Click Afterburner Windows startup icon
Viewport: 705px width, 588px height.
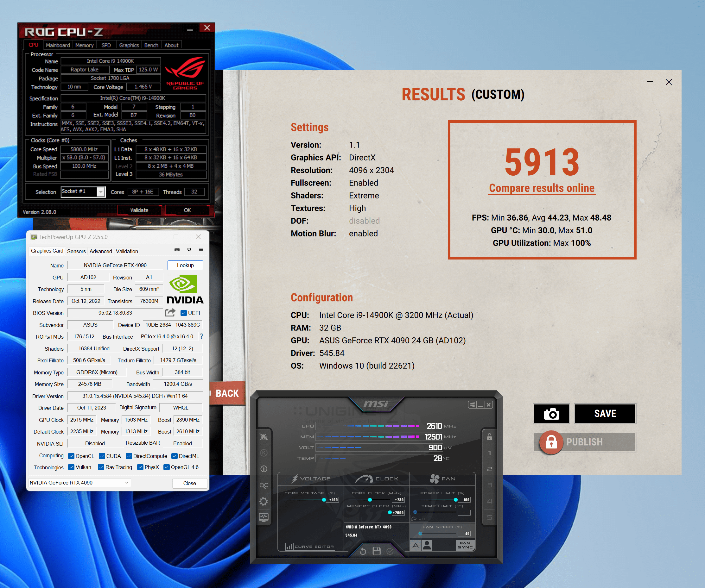point(472,405)
